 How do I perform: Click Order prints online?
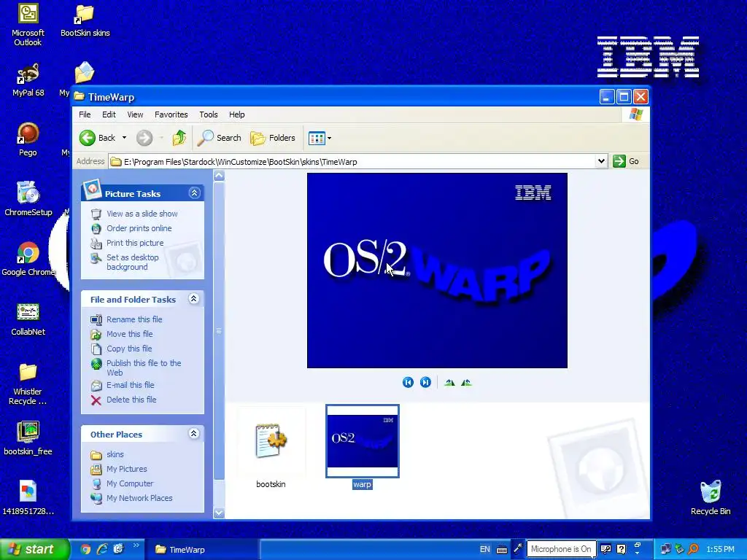click(139, 228)
